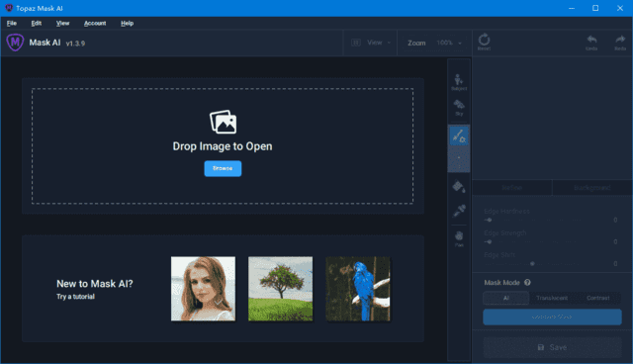Select Translucent mask mode
Image resolution: width=633 pixels, height=364 pixels.
[x=552, y=298]
